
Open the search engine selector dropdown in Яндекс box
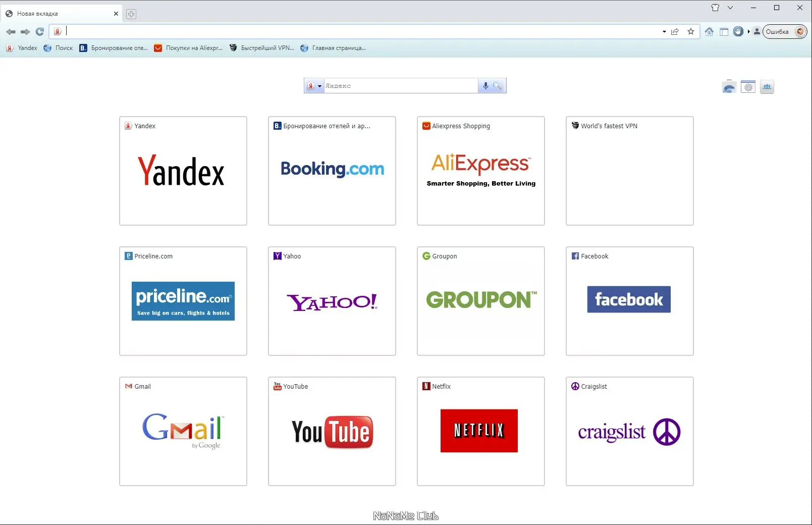click(x=314, y=86)
